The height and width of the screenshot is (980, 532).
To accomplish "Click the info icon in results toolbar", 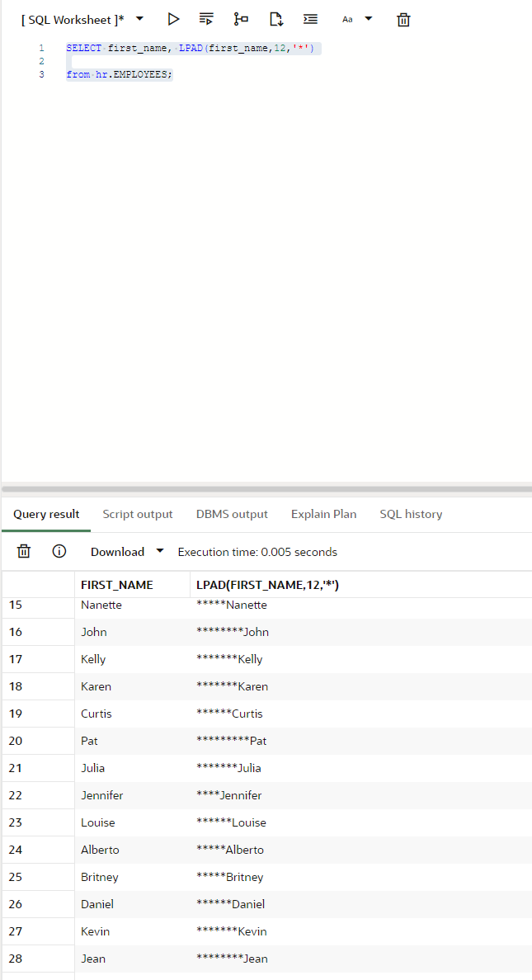I will coord(59,551).
